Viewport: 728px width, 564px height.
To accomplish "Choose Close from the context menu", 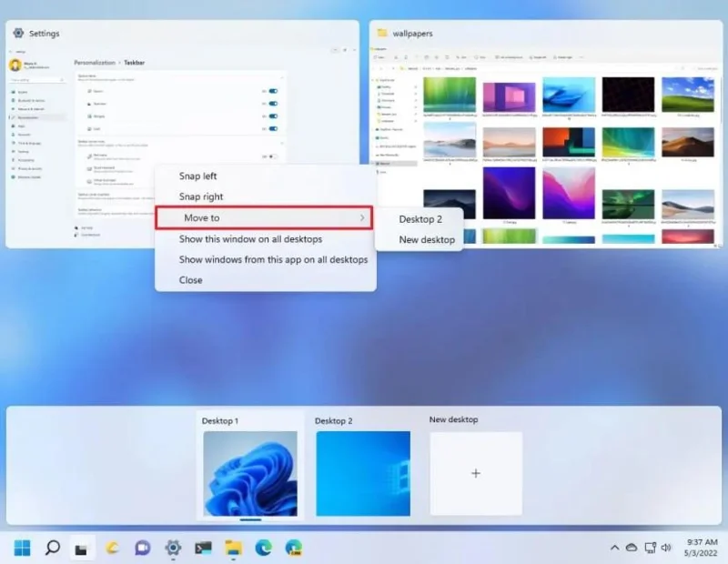I will point(266,280).
